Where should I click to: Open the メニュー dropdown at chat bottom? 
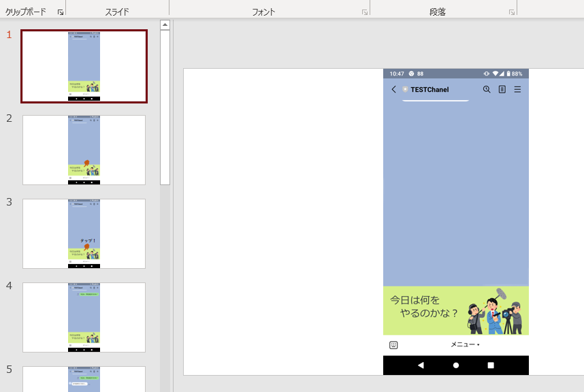(x=465, y=345)
